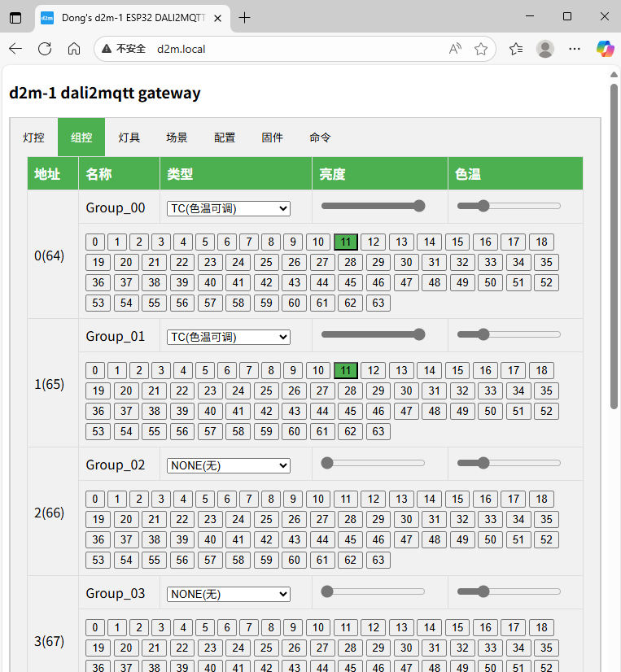The height and width of the screenshot is (672, 621).
Task: Open the favorites list panel
Action: [x=516, y=49]
